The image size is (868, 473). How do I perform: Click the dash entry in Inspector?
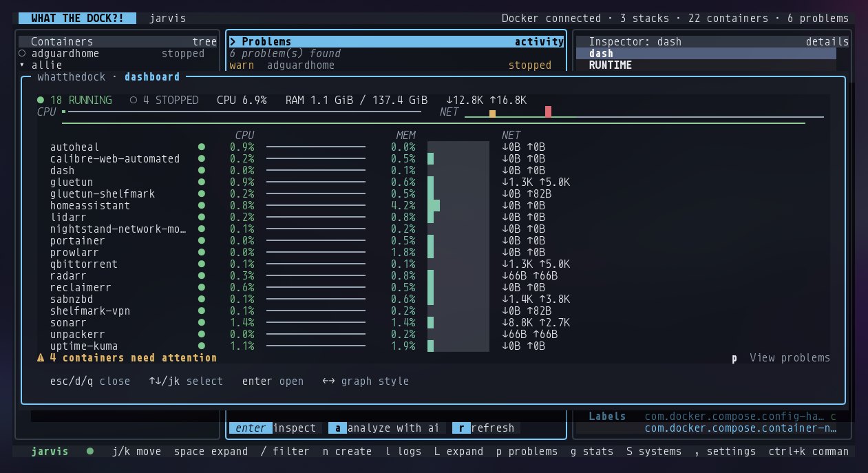coord(706,54)
